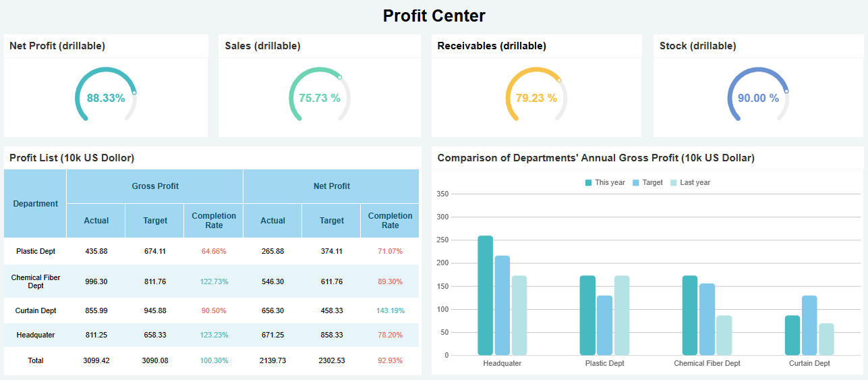Toggle the Target legend series

coord(647,182)
